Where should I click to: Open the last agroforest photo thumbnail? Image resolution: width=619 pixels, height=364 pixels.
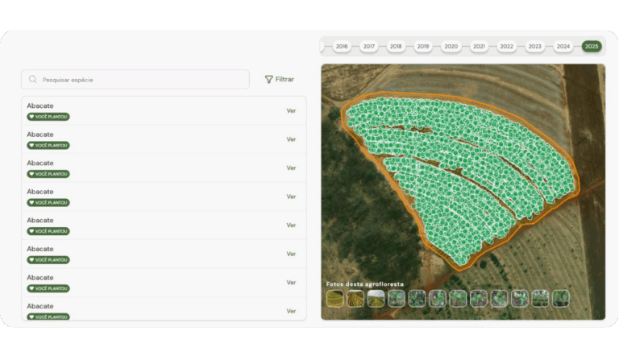[560, 298]
